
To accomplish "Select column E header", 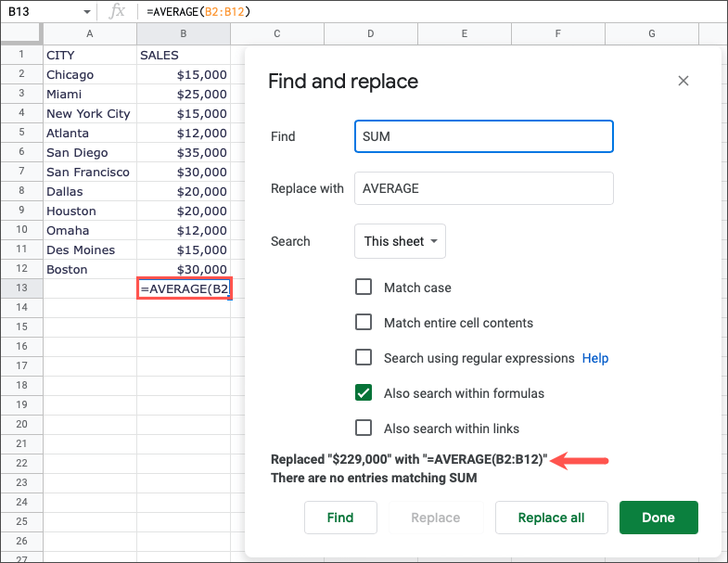I will click(465, 33).
